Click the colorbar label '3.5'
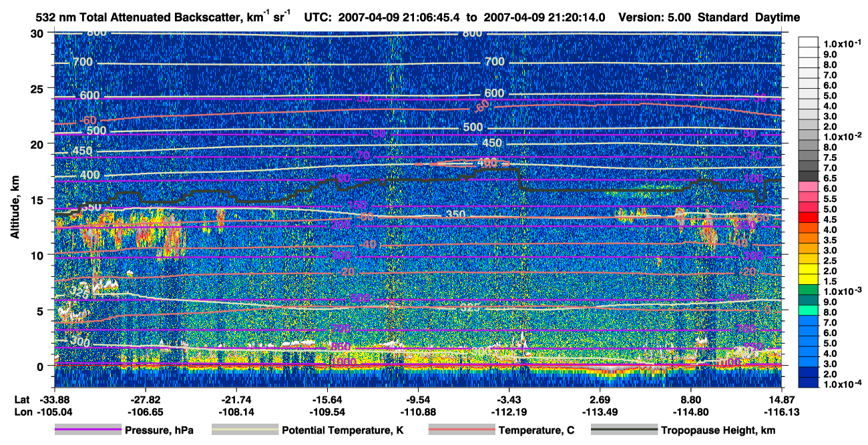The image size is (868, 445). [830, 240]
